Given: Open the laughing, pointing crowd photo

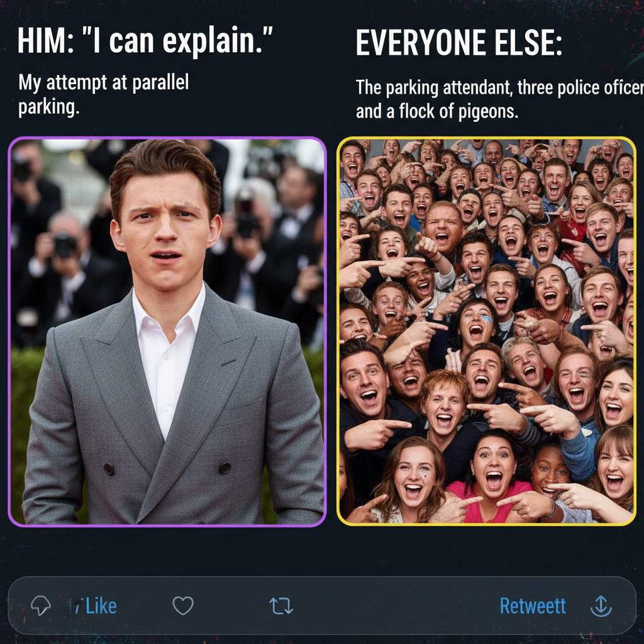Looking at the screenshot, I should click(x=486, y=331).
